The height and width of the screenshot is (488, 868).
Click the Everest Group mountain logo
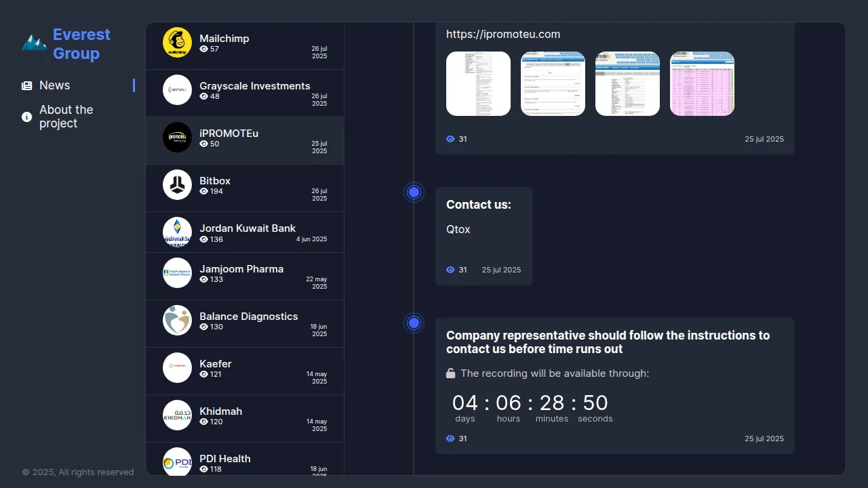[34, 43]
